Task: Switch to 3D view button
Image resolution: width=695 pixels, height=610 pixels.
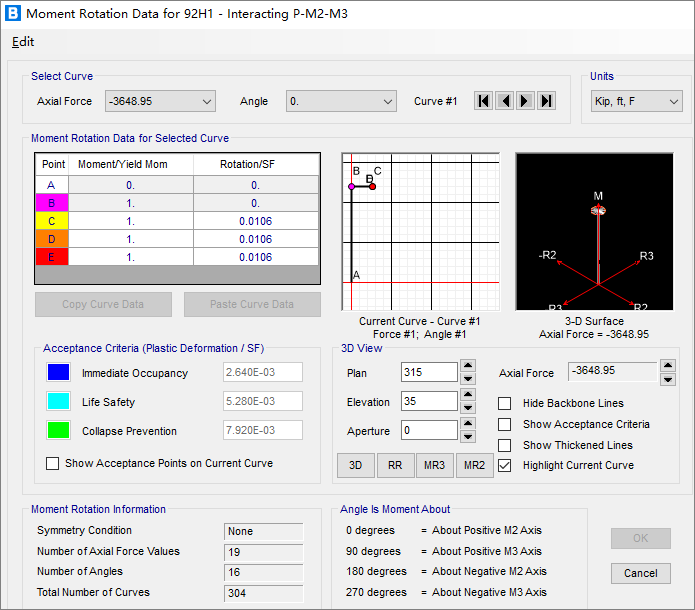Action: [x=355, y=465]
